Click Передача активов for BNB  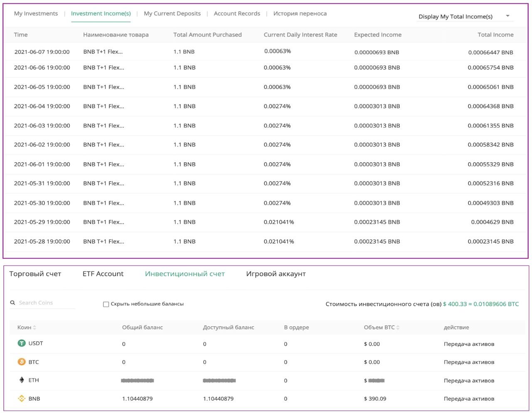pyautogui.click(x=469, y=399)
